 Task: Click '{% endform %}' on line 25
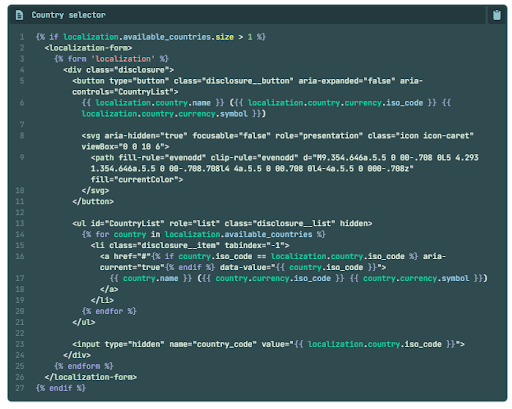84,366
